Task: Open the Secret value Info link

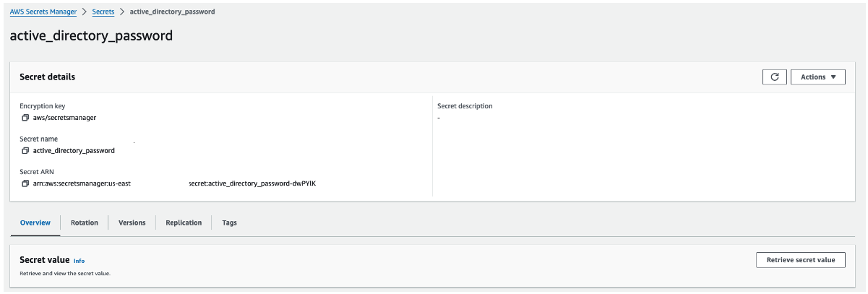Action: click(x=79, y=261)
